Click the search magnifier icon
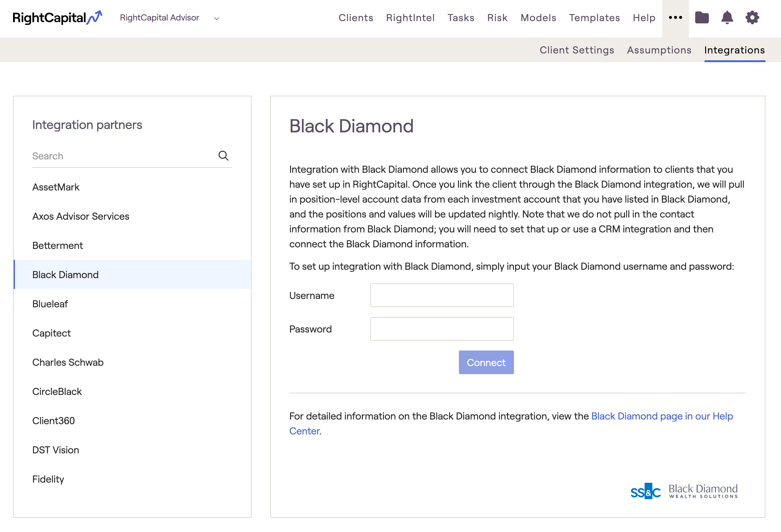The height and width of the screenshot is (532, 781). [224, 155]
